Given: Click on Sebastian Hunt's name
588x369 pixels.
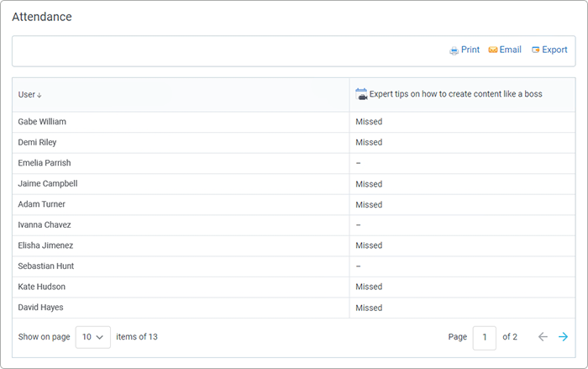Looking at the screenshot, I should pos(45,266).
